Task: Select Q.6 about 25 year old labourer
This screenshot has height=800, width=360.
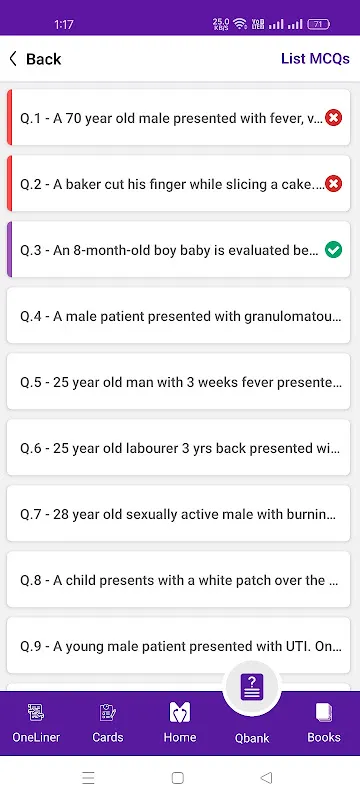Action: click(x=178, y=447)
